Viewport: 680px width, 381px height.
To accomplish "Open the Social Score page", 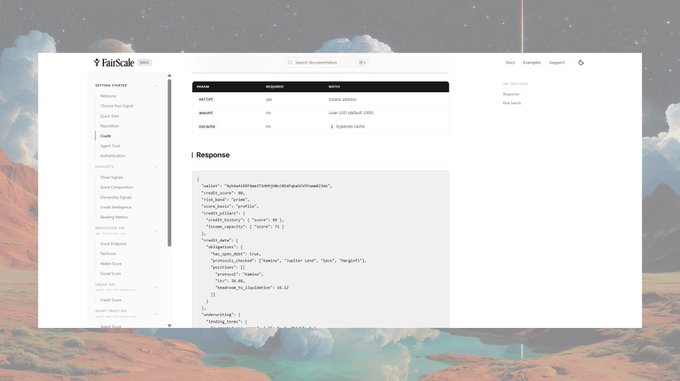I will click(111, 274).
